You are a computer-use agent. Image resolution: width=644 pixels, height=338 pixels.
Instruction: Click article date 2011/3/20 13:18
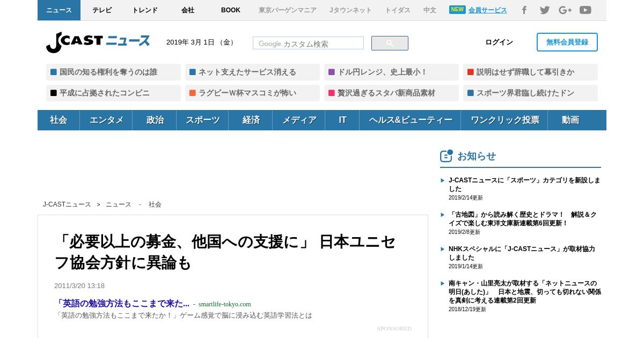[79, 286]
